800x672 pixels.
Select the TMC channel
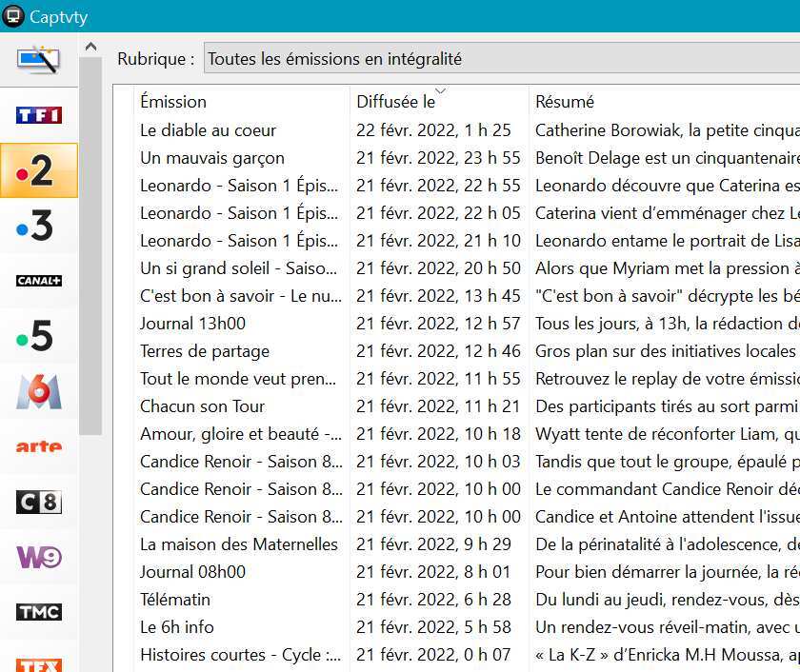coord(39,612)
